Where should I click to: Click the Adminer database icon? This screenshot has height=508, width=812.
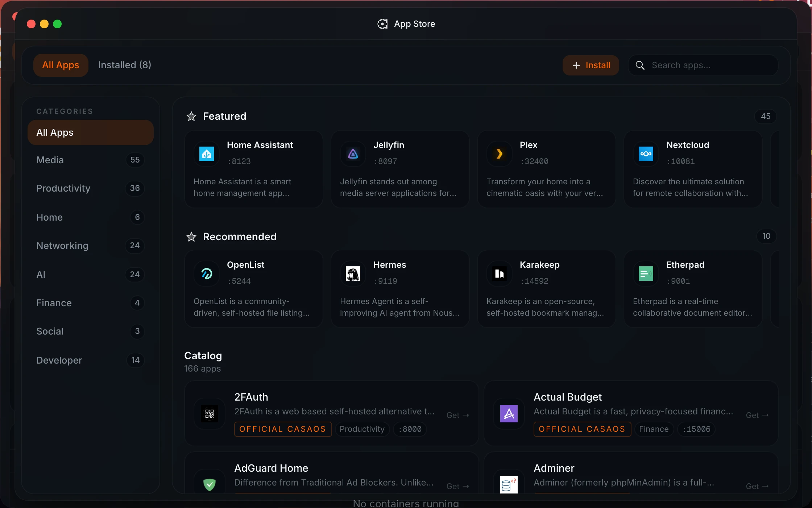pos(509,484)
